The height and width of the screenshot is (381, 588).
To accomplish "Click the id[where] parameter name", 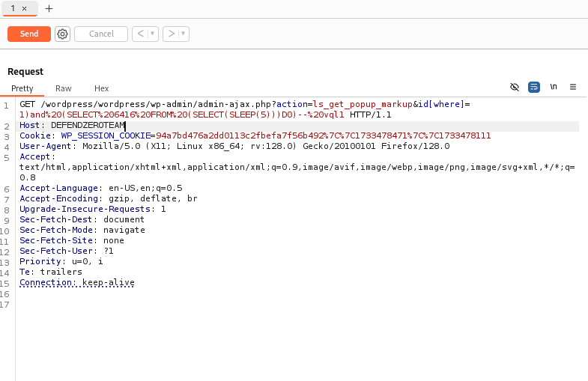I will click(x=441, y=104).
